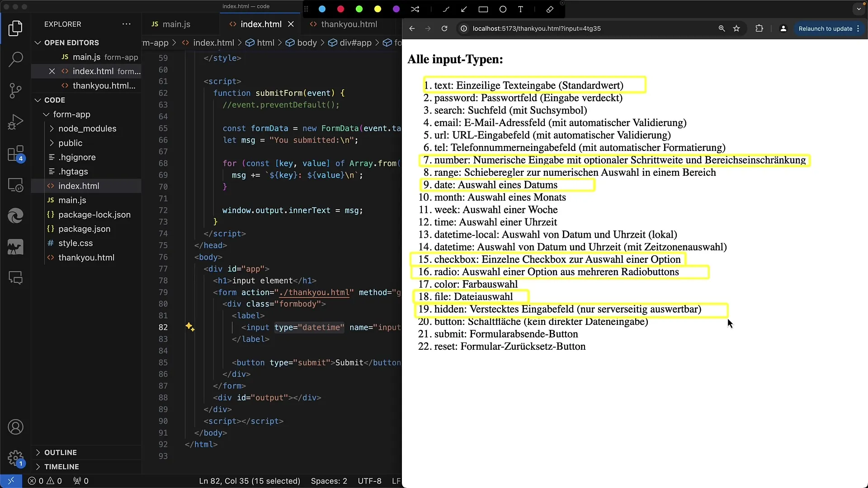
Task: Click the thankyou.html file in CODE tree
Action: (86, 258)
